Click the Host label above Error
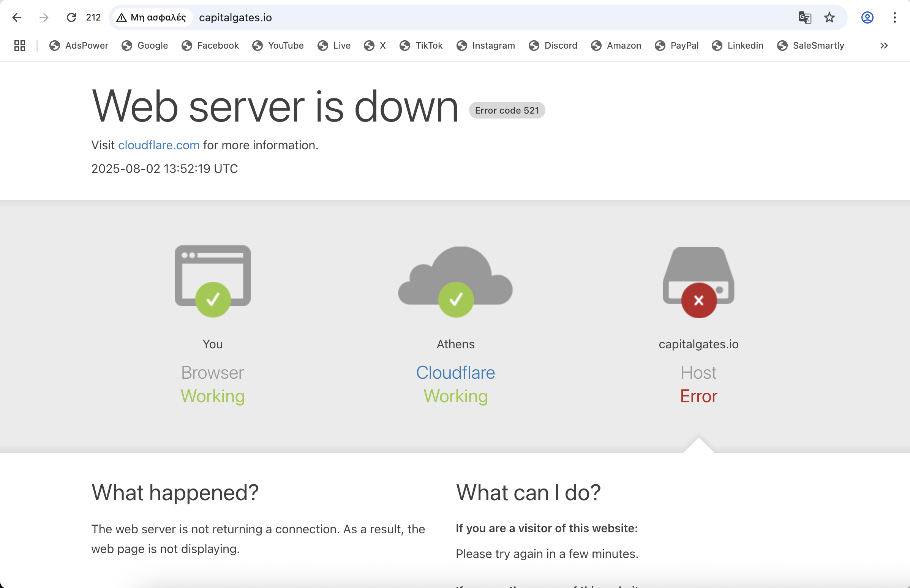910x588 pixels. point(698,373)
